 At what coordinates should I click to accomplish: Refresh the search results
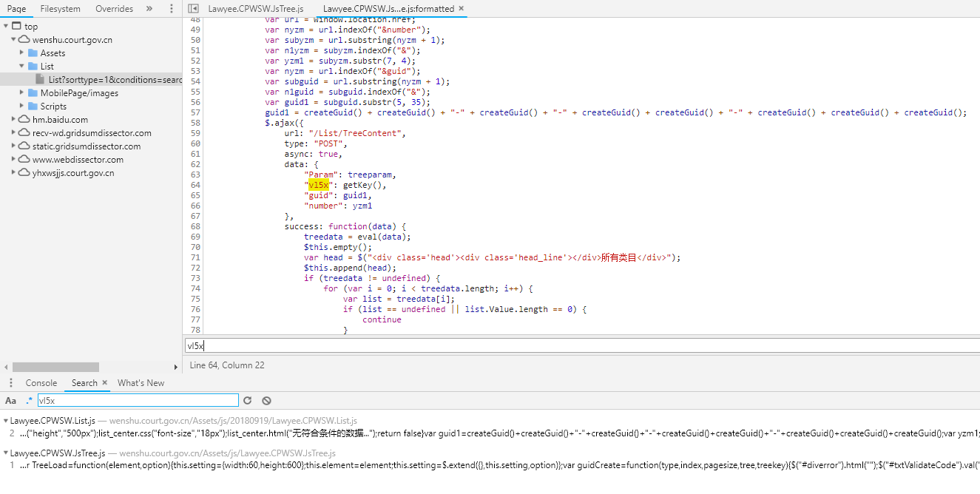[247, 400]
